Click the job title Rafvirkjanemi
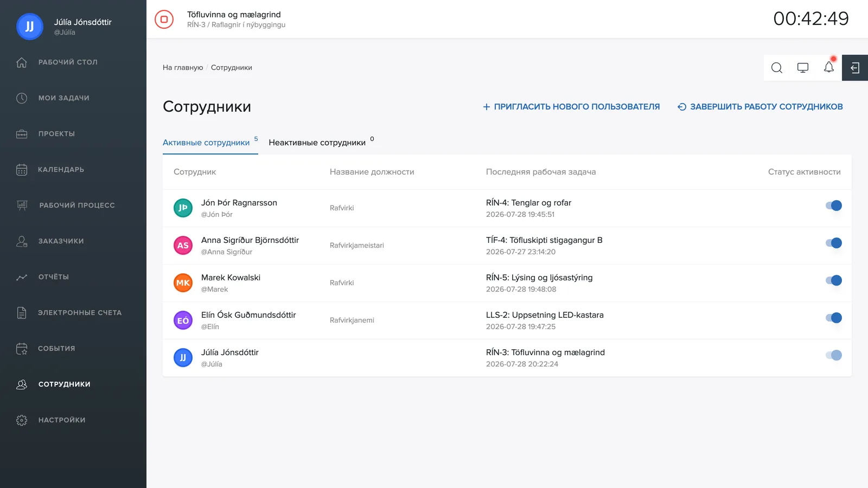Screen dimensions: 868x488 (352, 320)
